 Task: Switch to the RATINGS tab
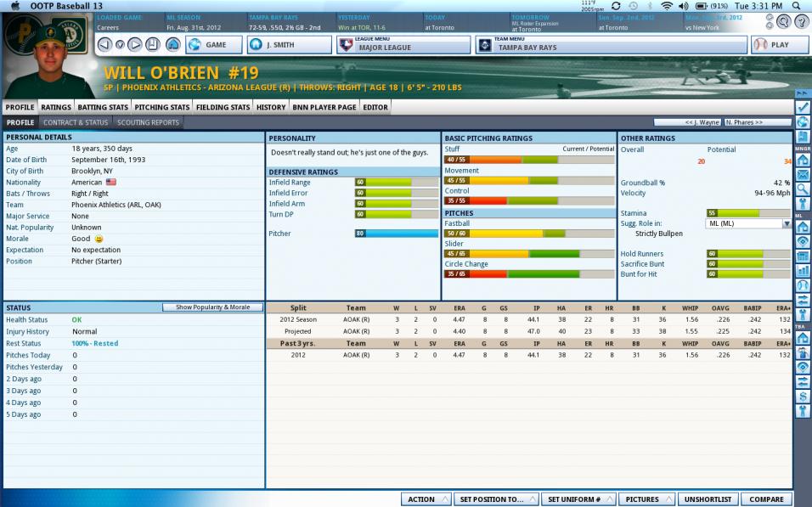pos(56,107)
